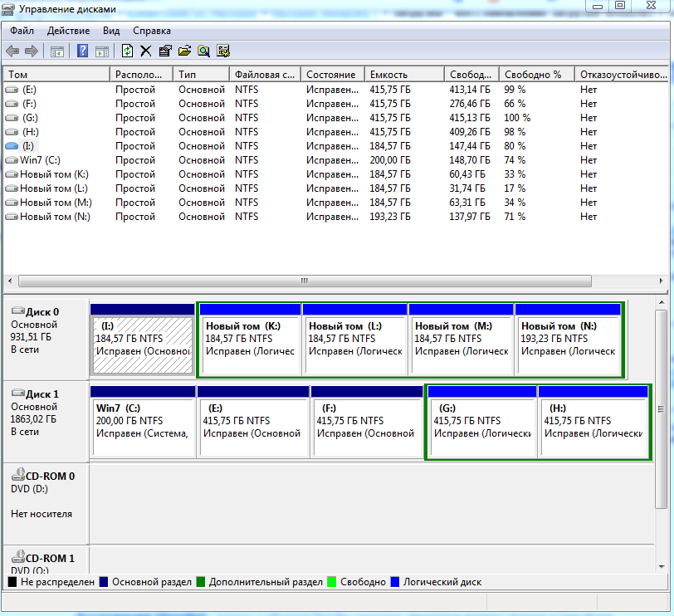Select the Новый том (N:) partition block
Viewport: 674px width, 616px height.
point(569,345)
